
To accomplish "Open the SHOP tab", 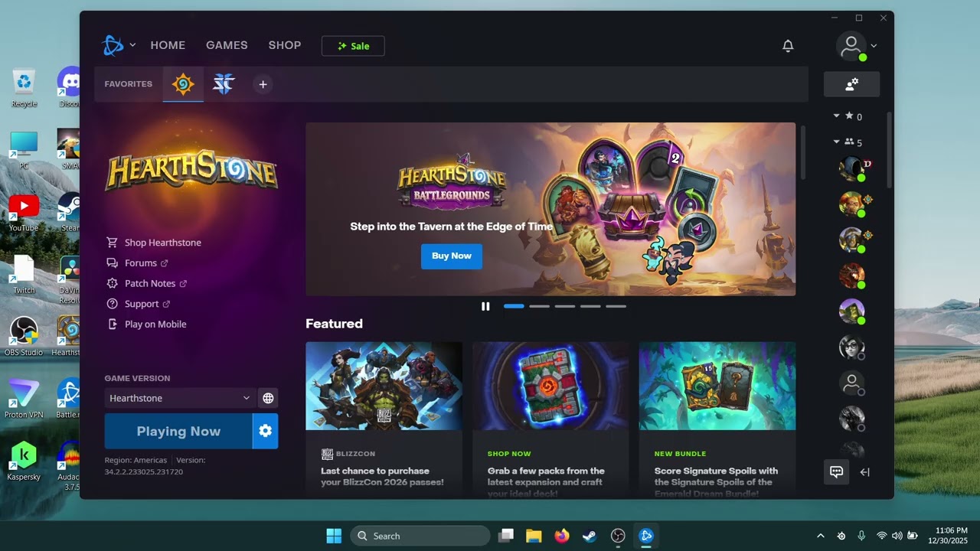I will 285,45.
